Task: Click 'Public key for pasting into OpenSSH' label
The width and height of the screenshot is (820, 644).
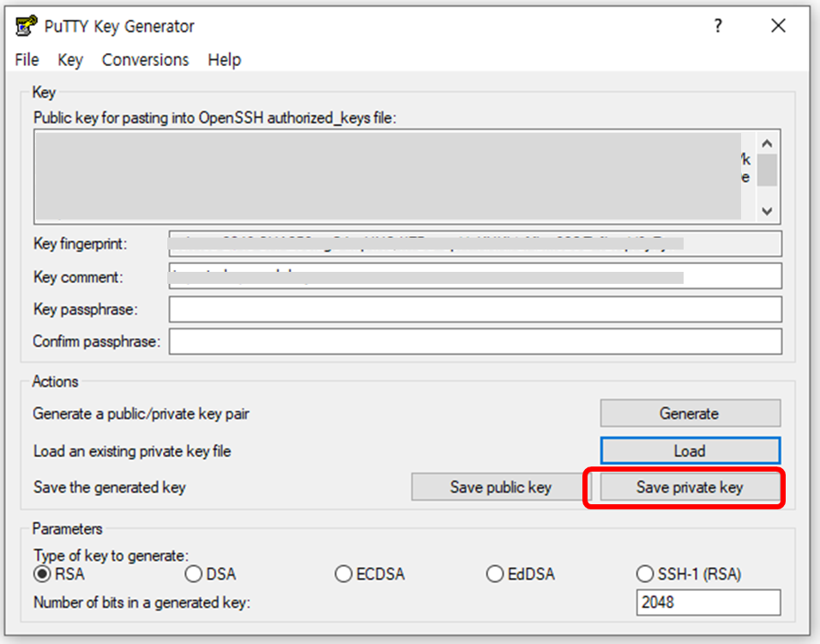Action: click(215, 118)
